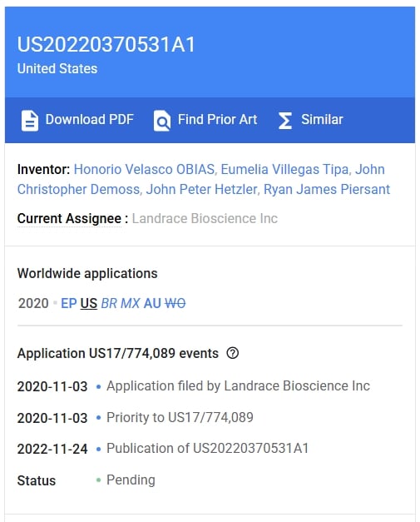Open the MX worldwide application

pyautogui.click(x=130, y=303)
